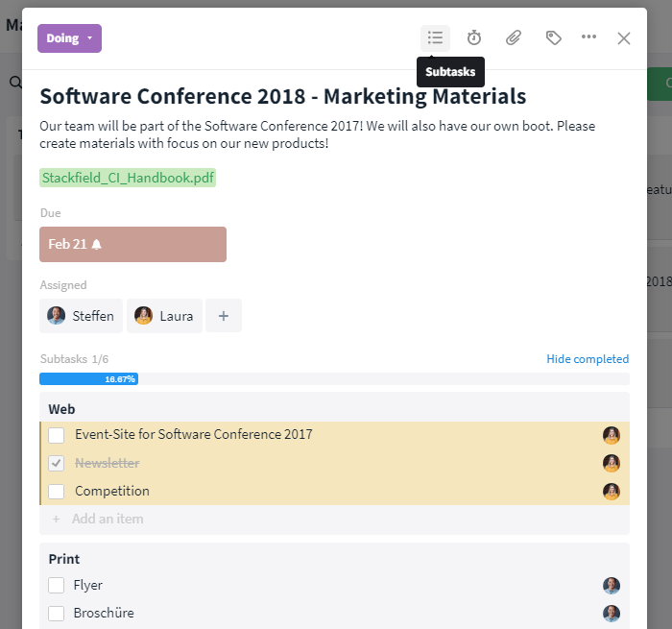This screenshot has height=629, width=672.
Task: Click the Web subtask group header
Action: click(62, 409)
